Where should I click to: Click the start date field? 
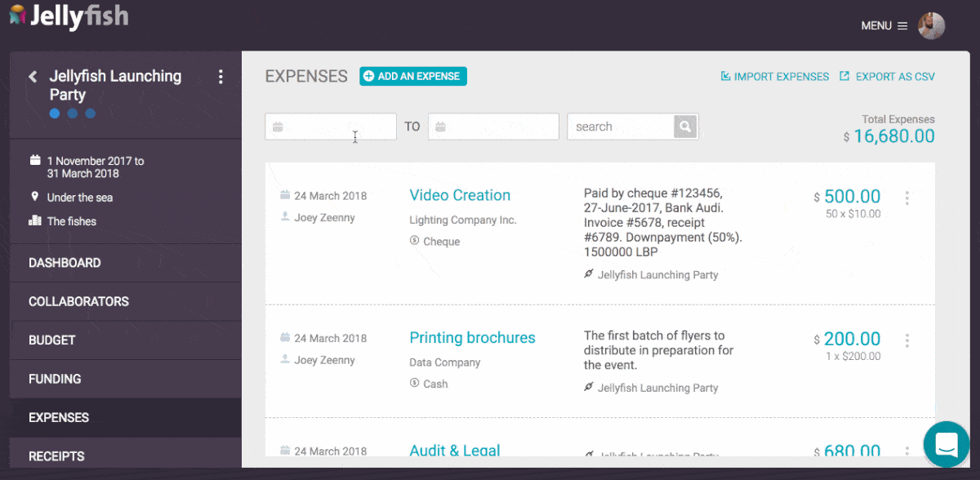(x=331, y=127)
